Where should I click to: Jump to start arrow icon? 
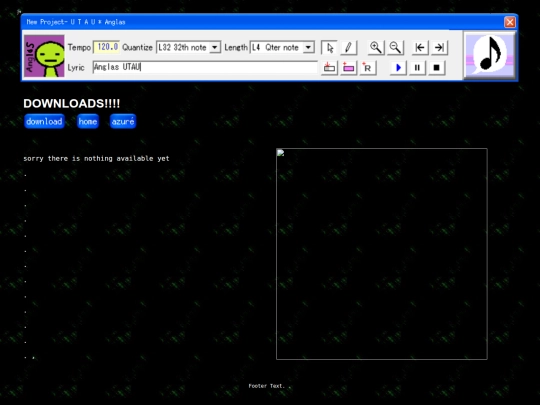click(420, 48)
